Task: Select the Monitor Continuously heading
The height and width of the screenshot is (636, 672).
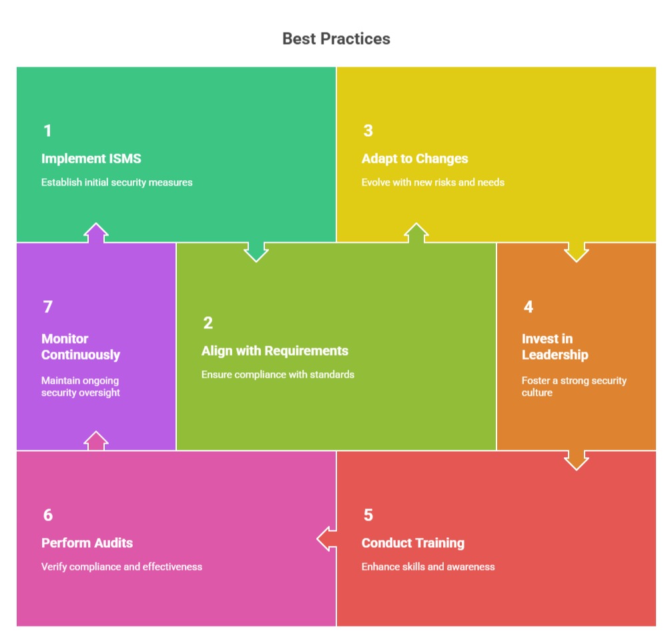Action: [81, 346]
